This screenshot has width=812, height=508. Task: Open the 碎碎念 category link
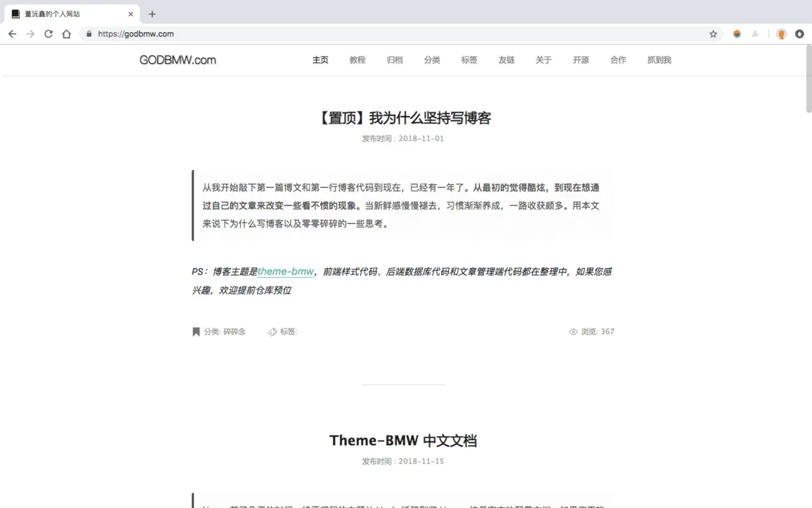[234, 332]
